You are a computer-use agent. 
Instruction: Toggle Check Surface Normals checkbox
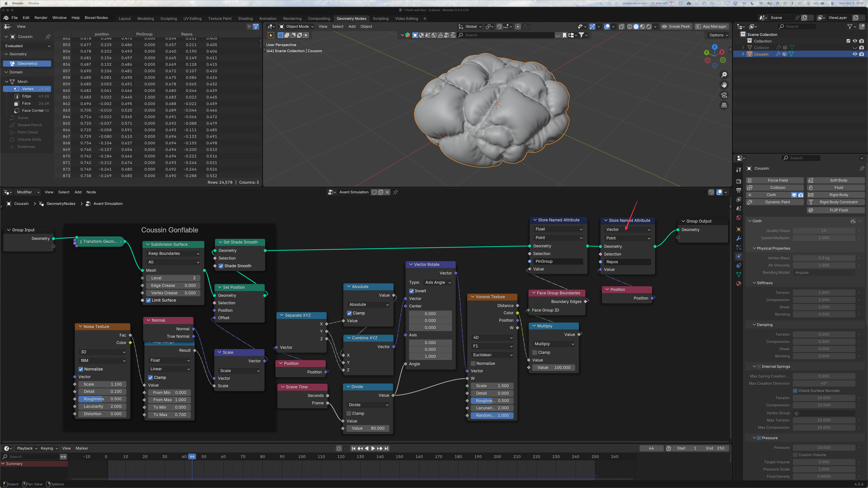(x=795, y=391)
